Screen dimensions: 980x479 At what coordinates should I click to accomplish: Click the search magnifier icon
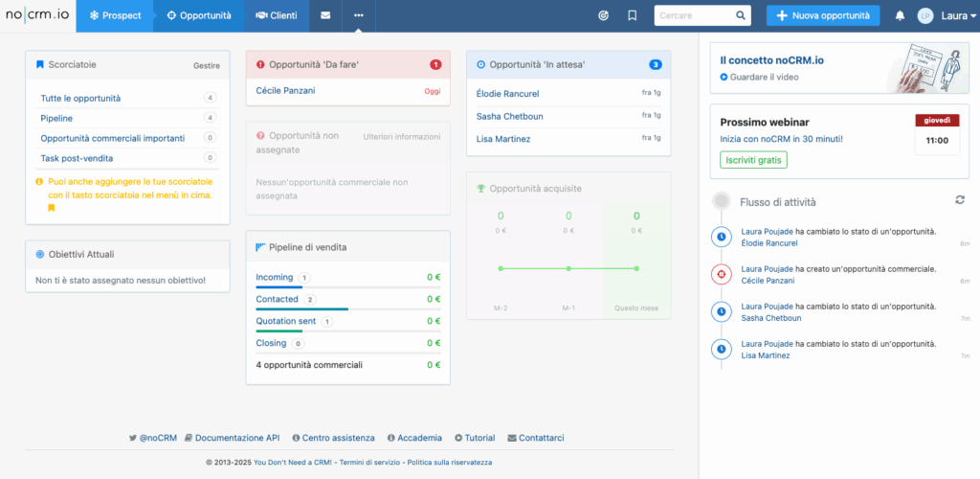pyautogui.click(x=741, y=16)
